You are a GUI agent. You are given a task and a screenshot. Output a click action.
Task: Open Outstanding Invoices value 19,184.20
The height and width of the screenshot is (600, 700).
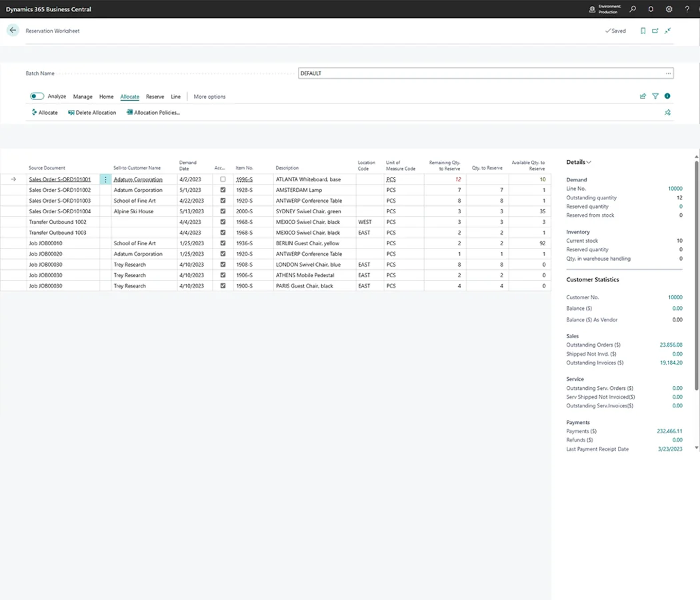(x=671, y=363)
